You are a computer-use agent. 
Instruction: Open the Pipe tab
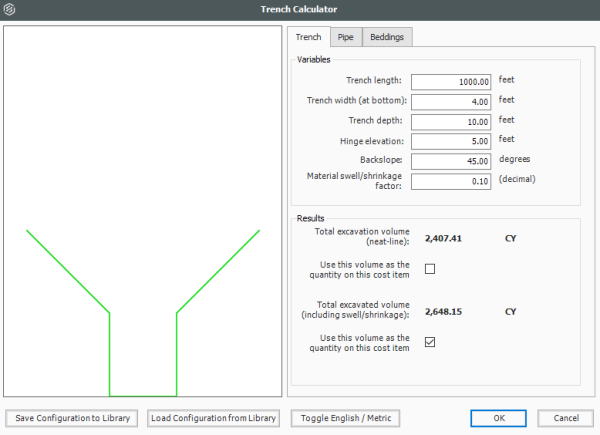[345, 37]
